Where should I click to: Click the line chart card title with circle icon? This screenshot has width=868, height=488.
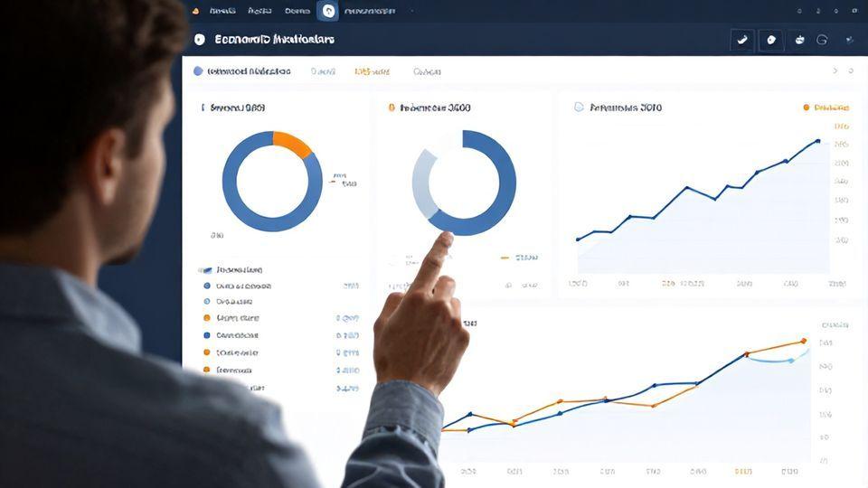pos(624,108)
